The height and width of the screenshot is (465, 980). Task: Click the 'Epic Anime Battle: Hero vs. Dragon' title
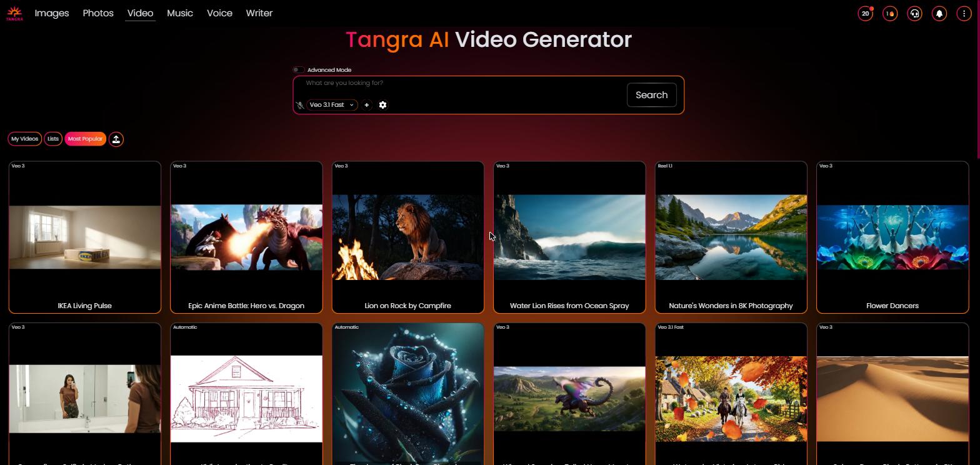pos(246,306)
